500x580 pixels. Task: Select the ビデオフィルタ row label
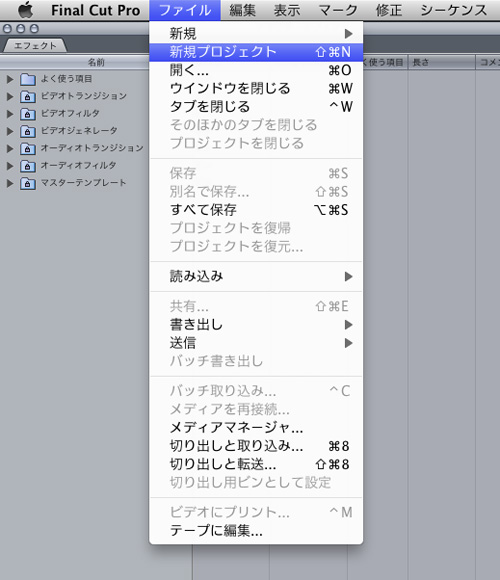pyautogui.click(x=70, y=113)
